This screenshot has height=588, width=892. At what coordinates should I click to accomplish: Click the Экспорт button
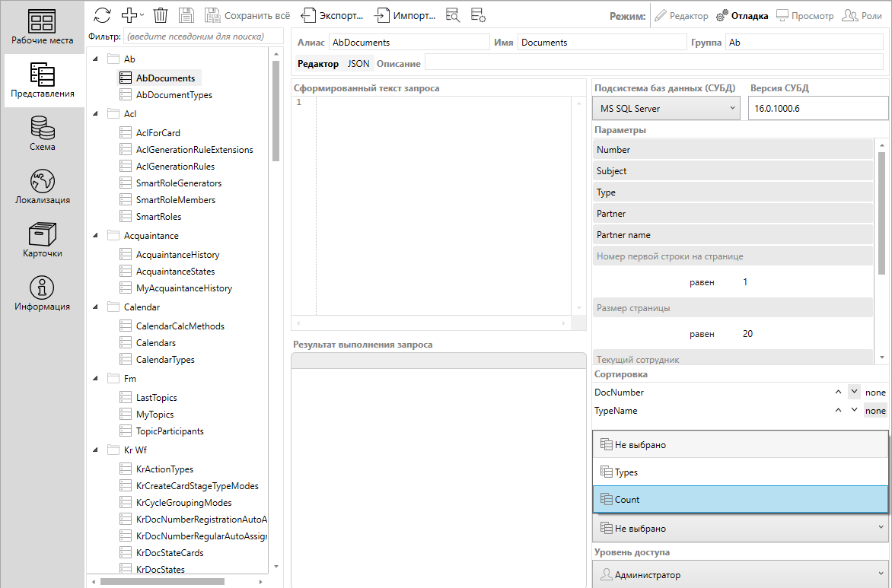[x=332, y=16]
